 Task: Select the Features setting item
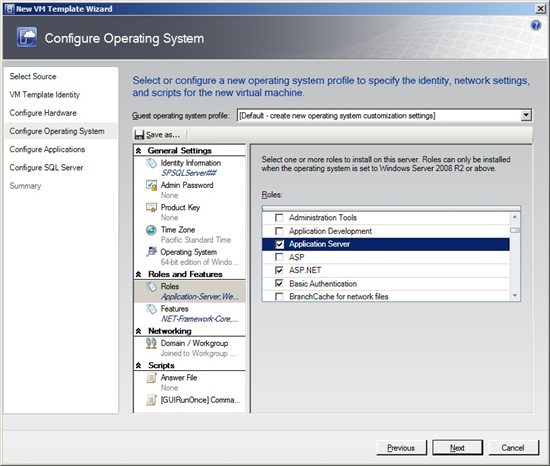pos(190,314)
